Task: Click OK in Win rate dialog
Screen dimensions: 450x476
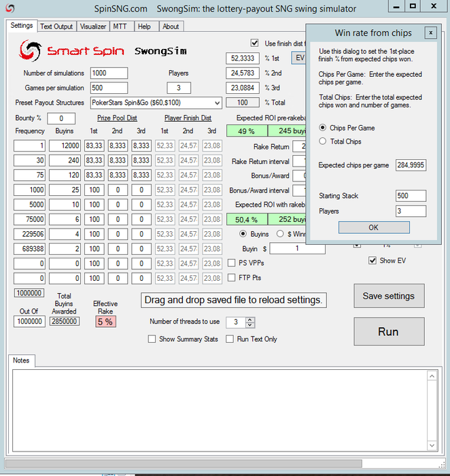Action: coord(374,227)
